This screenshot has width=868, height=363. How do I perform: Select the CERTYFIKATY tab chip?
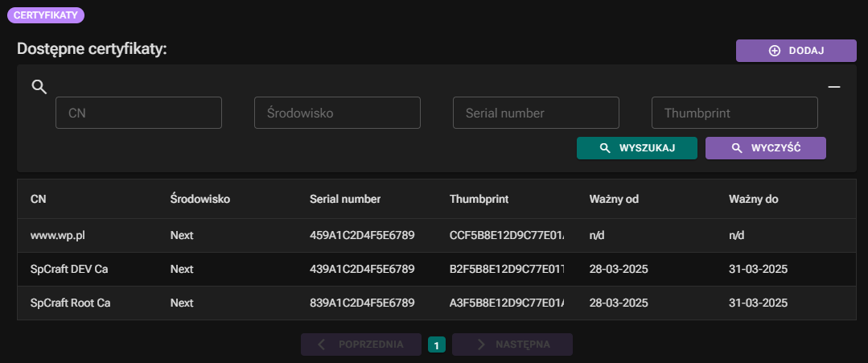click(x=46, y=14)
